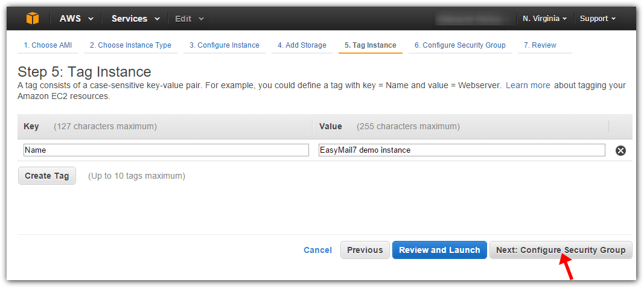This screenshot has height=288, width=644.
Task: Click the orange AWS cube logo
Action: click(33, 19)
